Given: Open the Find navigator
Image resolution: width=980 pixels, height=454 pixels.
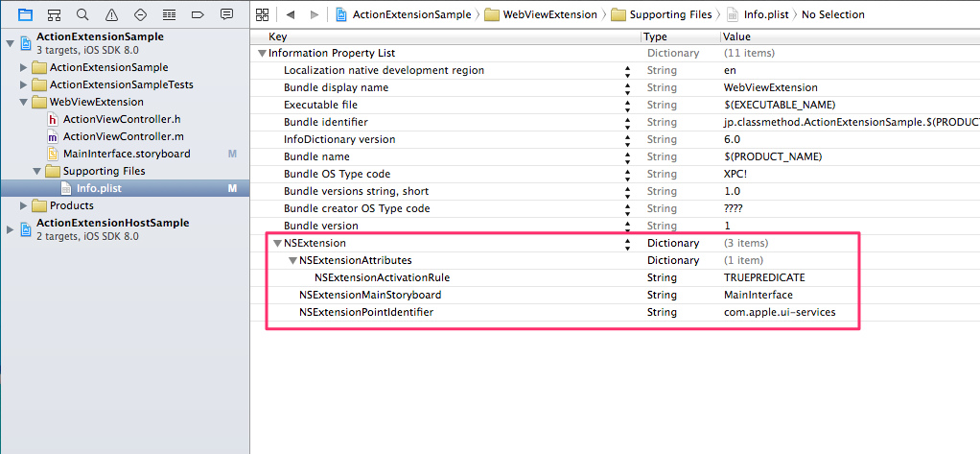Looking at the screenshot, I should [82, 14].
